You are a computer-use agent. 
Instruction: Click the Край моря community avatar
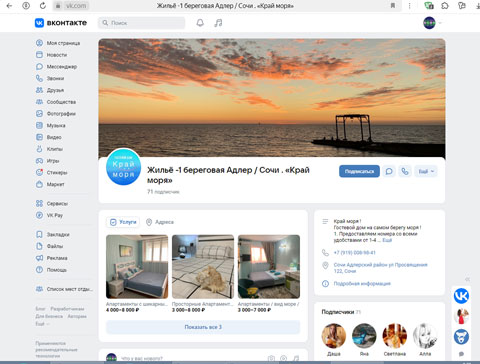click(123, 167)
